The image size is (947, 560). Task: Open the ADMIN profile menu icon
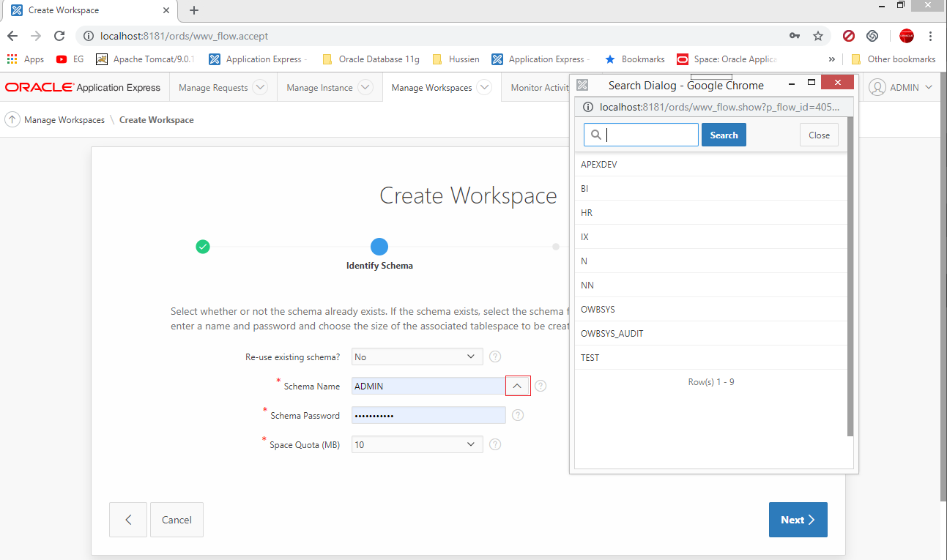(x=877, y=87)
